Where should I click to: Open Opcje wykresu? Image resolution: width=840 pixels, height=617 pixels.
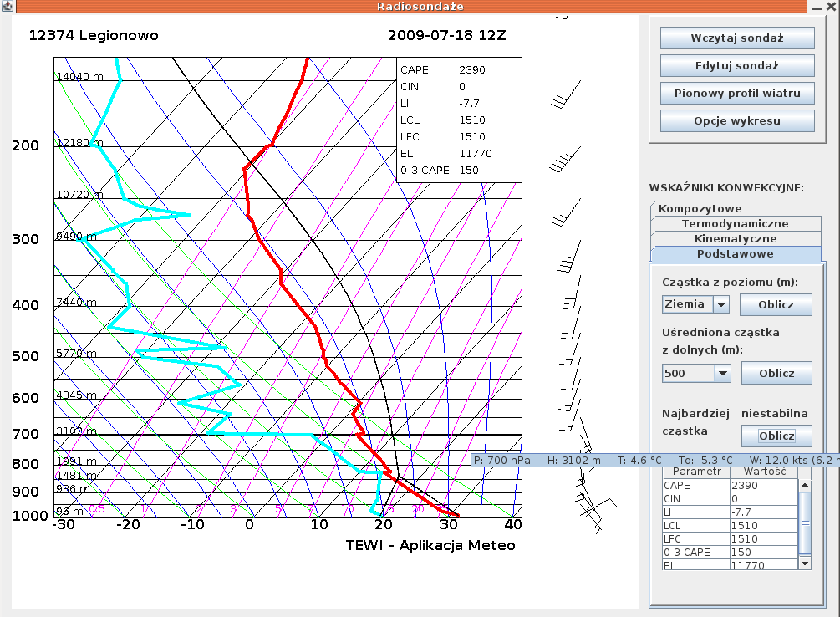[x=737, y=121]
